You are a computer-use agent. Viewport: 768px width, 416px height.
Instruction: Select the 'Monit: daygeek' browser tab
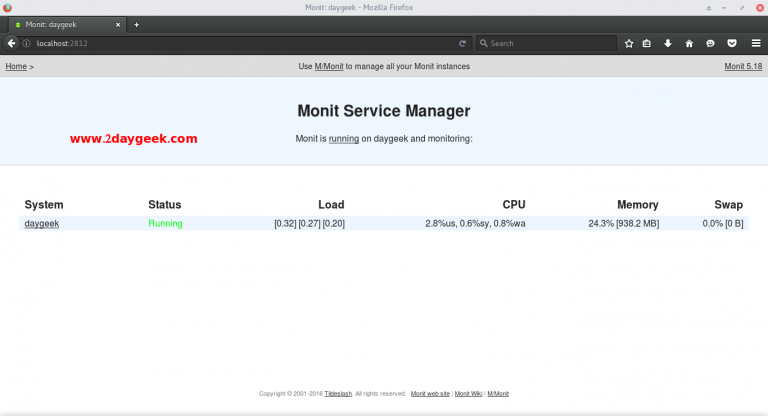[60, 24]
